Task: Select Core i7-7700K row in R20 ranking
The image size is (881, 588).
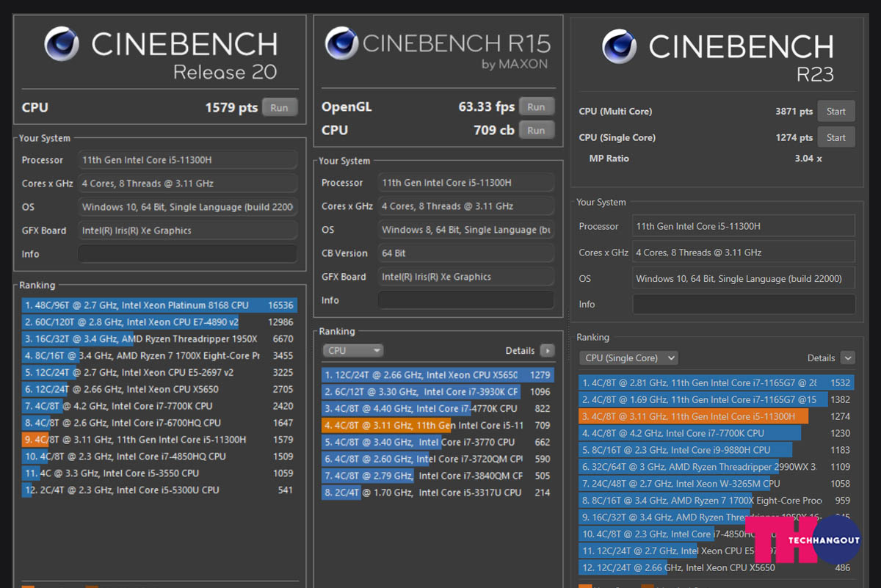Action: pyautogui.click(x=159, y=406)
